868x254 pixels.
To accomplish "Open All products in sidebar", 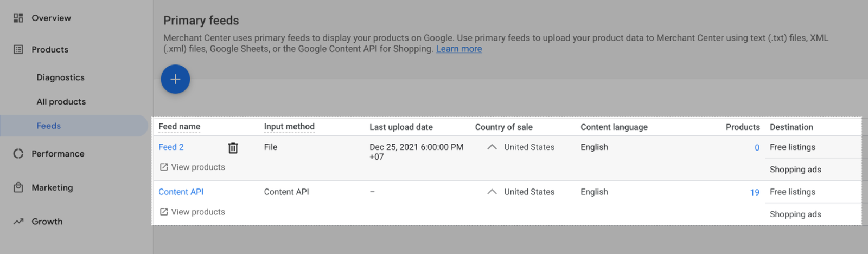I will click(x=61, y=102).
